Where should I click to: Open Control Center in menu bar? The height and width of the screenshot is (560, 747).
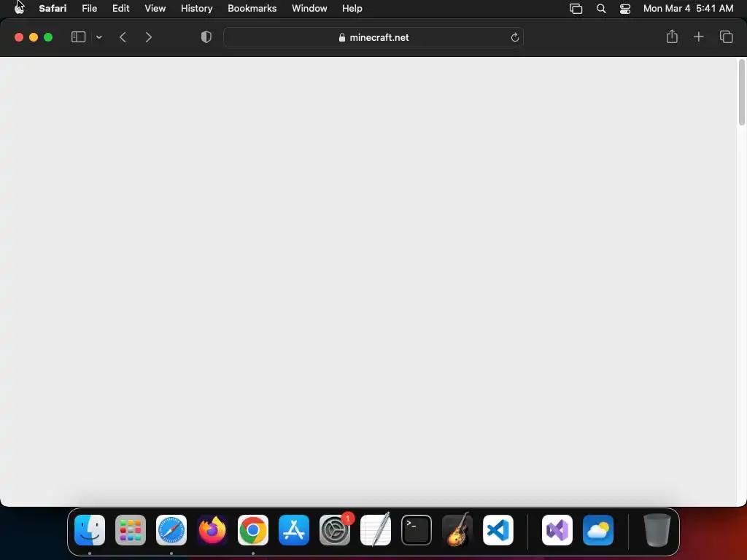625,9
